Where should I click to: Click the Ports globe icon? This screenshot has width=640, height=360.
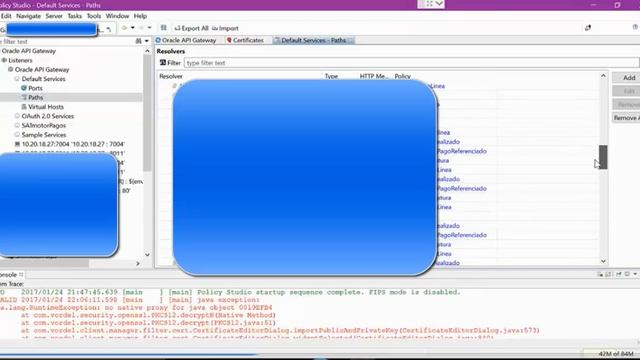click(x=24, y=88)
